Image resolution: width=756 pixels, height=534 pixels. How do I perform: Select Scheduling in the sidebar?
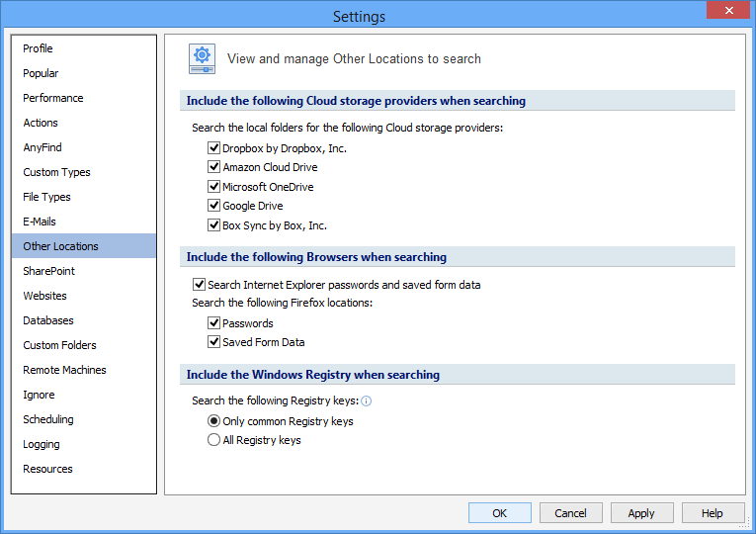pos(48,419)
